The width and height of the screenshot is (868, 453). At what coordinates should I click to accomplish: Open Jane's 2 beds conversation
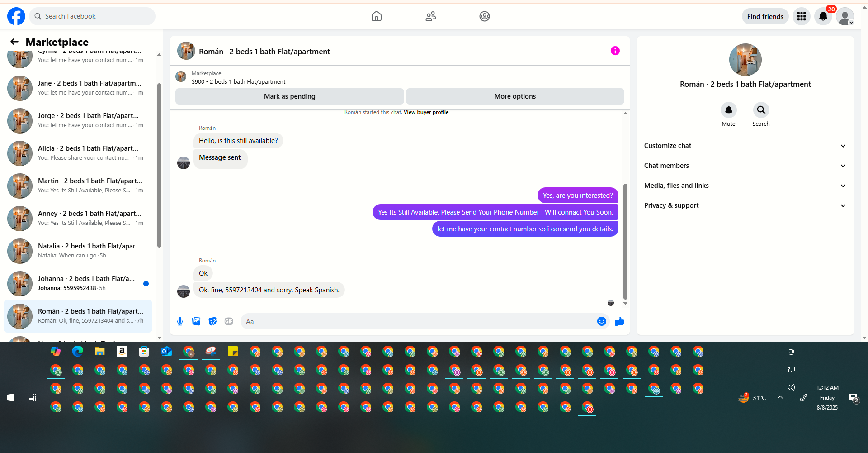(x=78, y=88)
